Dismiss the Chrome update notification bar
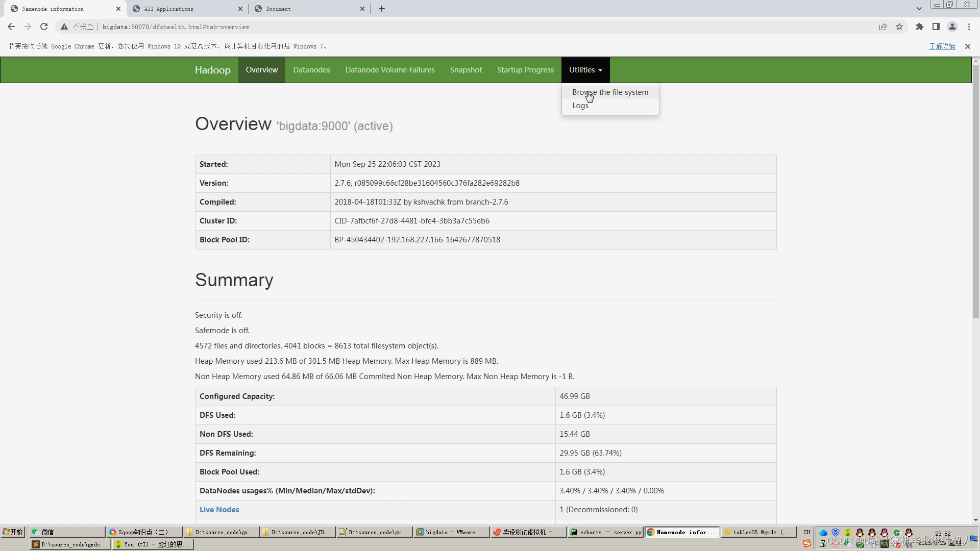Viewport: 980px width, 551px height. (968, 46)
